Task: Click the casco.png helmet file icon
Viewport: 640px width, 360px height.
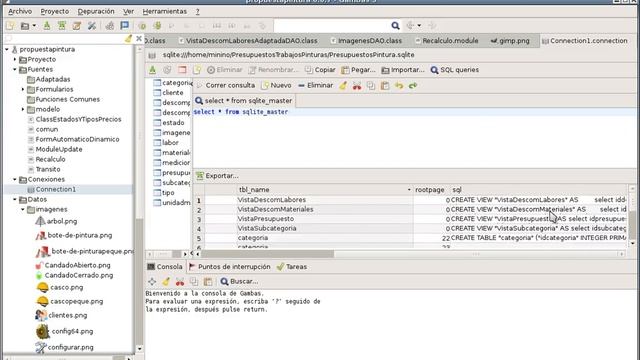Action: tap(42, 287)
